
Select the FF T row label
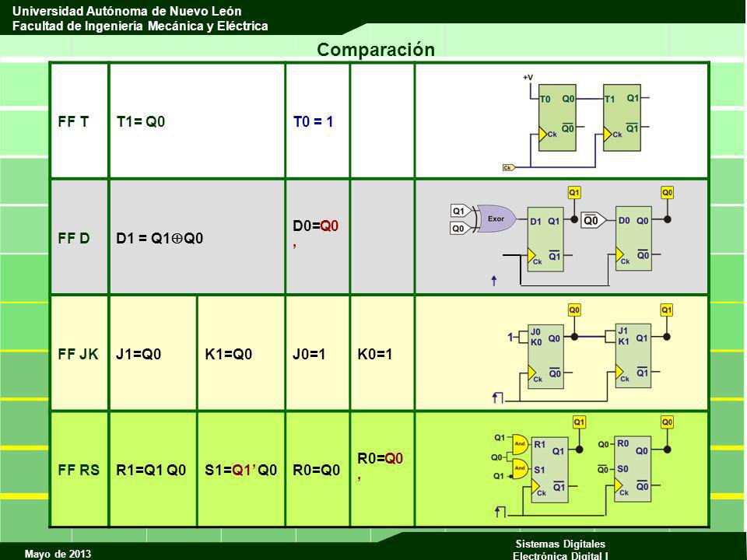73,122
